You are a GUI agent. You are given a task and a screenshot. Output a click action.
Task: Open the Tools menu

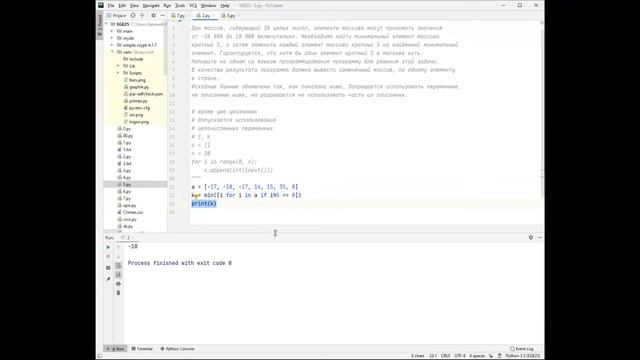coord(180,6)
